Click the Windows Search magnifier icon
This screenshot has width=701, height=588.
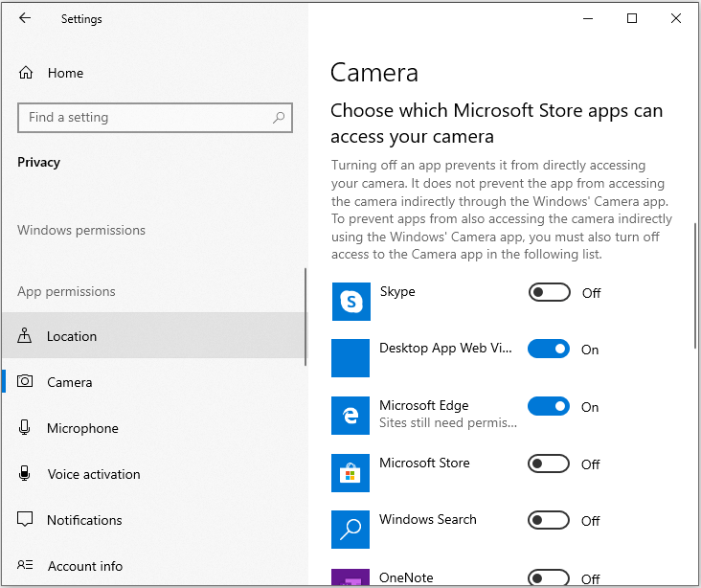pyautogui.click(x=350, y=530)
